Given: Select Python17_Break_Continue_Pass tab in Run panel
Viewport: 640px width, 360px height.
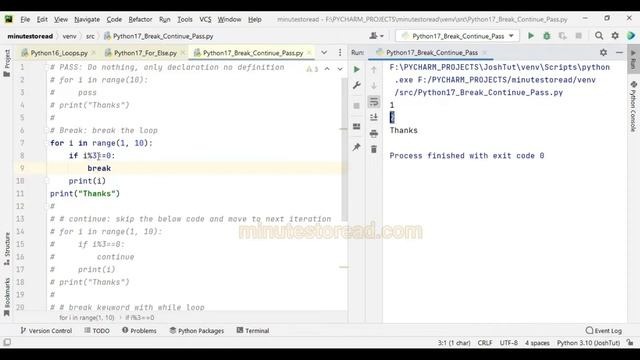Looking at the screenshot, I should (x=431, y=52).
